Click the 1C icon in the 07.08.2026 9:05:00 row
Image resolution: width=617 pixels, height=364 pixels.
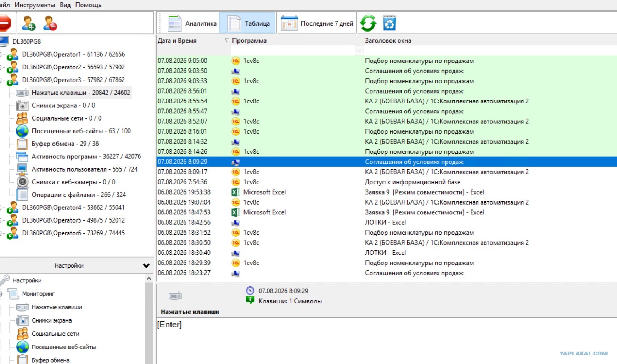[x=236, y=61]
